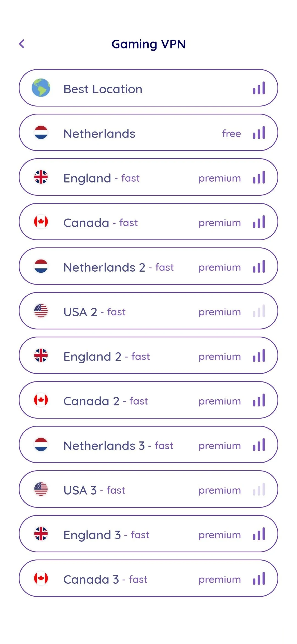This screenshot has height=644, width=297.
Task: Tap the back arrow icon
Action: tap(22, 44)
